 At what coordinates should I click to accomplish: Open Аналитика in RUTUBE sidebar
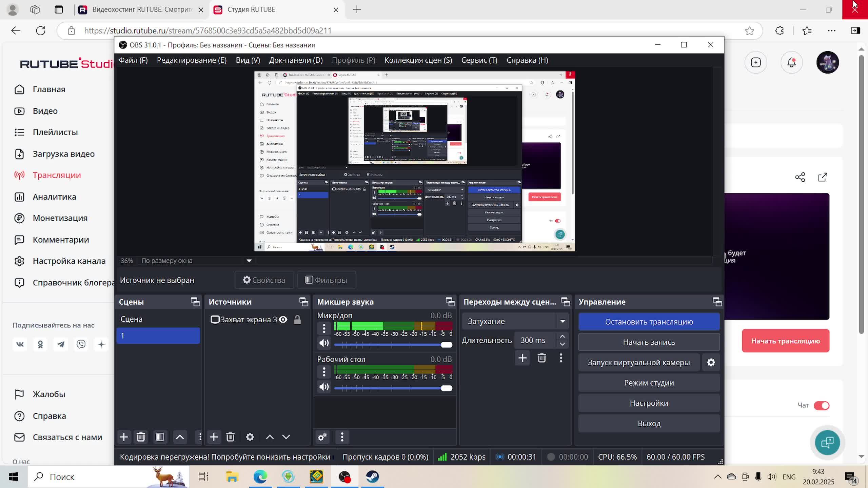[x=55, y=197]
